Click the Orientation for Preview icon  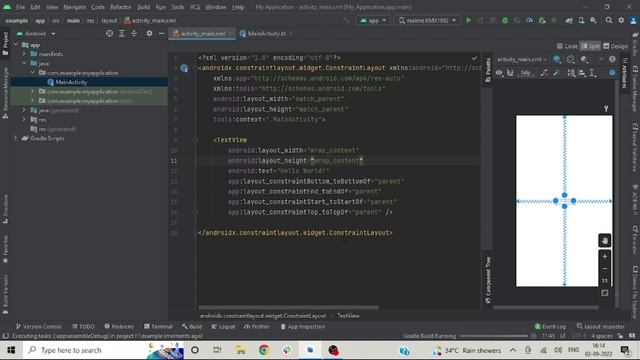(x=570, y=60)
